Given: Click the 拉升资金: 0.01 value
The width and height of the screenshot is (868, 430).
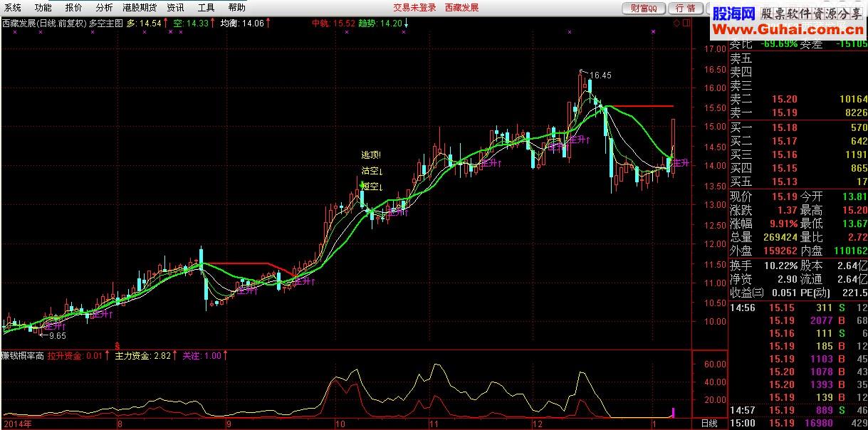Looking at the screenshot, I should [x=78, y=355].
